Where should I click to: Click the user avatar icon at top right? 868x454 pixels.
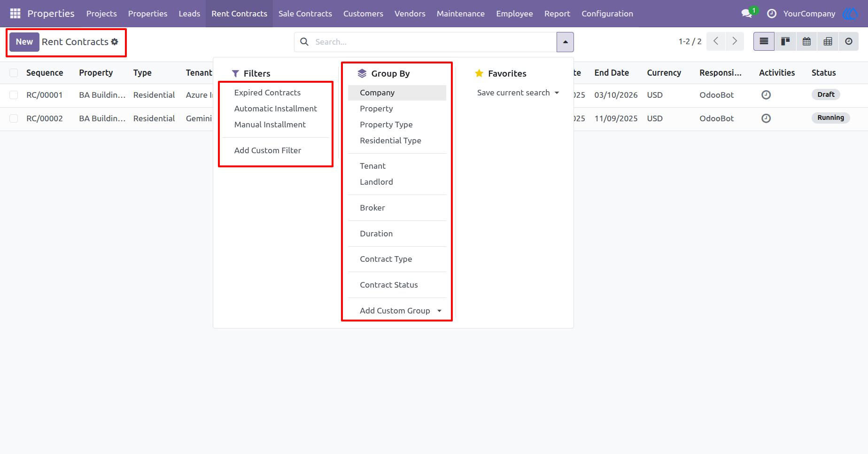click(x=851, y=14)
